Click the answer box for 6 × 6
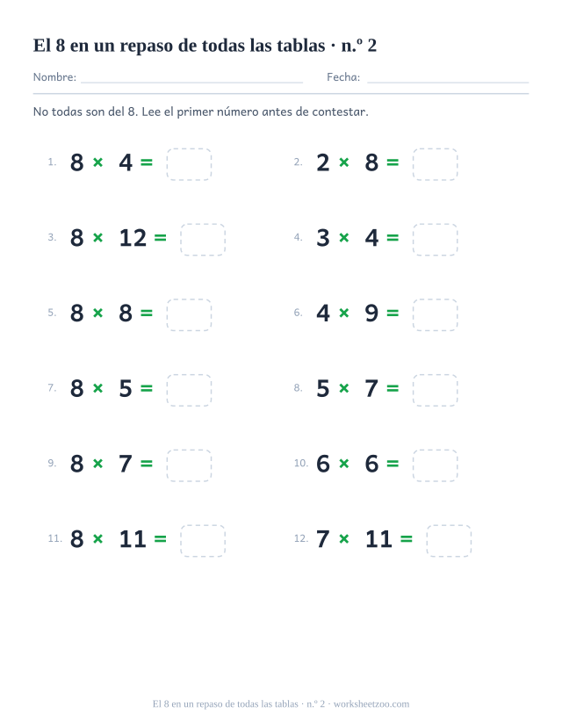Screen dimensions: 562x728 point(435,465)
